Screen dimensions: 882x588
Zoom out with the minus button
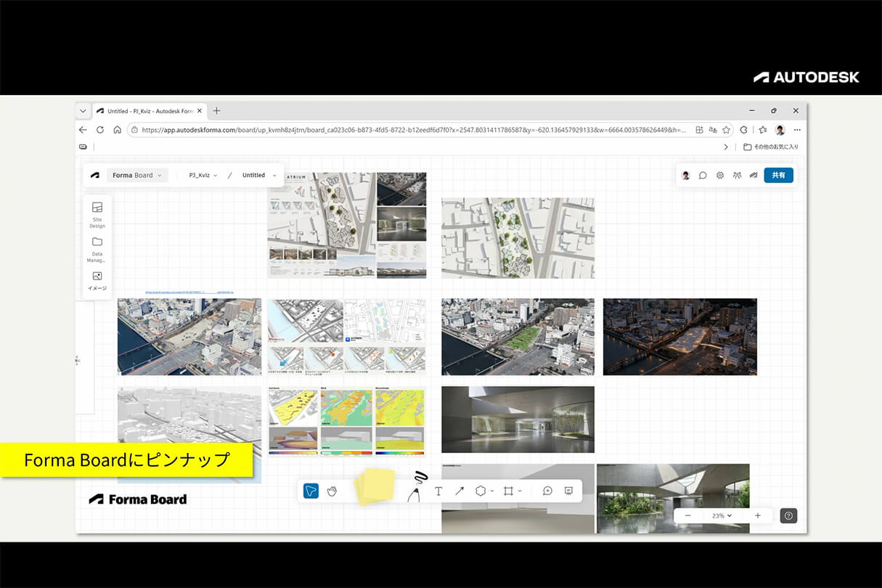click(687, 515)
